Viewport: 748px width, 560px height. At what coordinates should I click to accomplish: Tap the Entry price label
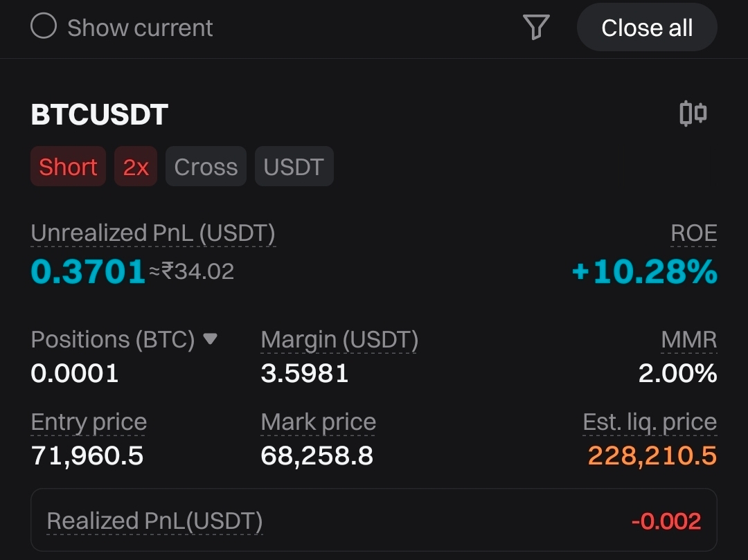pos(89,422)
